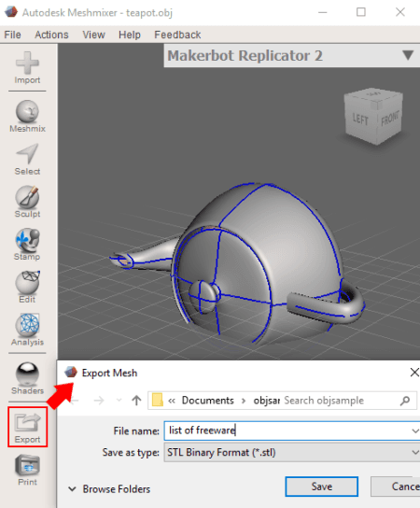Open the recent locations dropdown arrow
This screenshot has width=420, height=508.
click(x=119, y=401)
